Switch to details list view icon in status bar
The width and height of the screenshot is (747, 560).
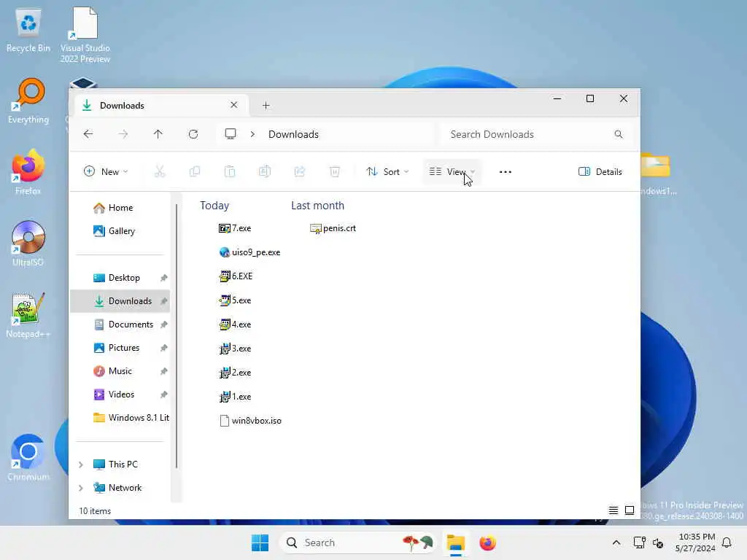click(x=613, y=510)
